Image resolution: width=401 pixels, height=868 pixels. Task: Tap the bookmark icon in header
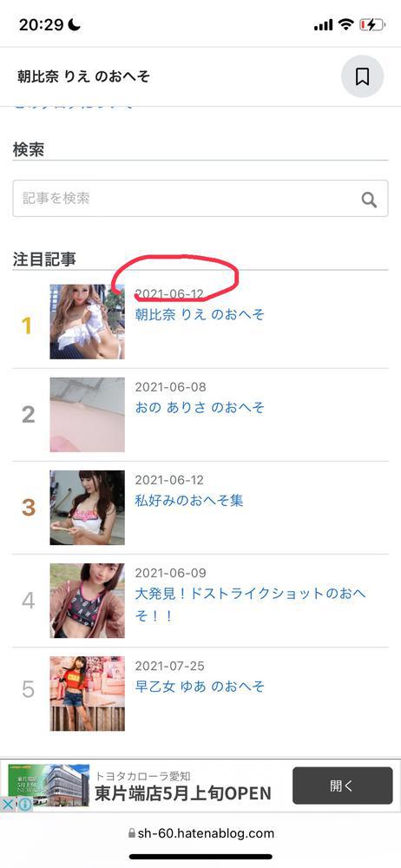click(x=362, y=76)
